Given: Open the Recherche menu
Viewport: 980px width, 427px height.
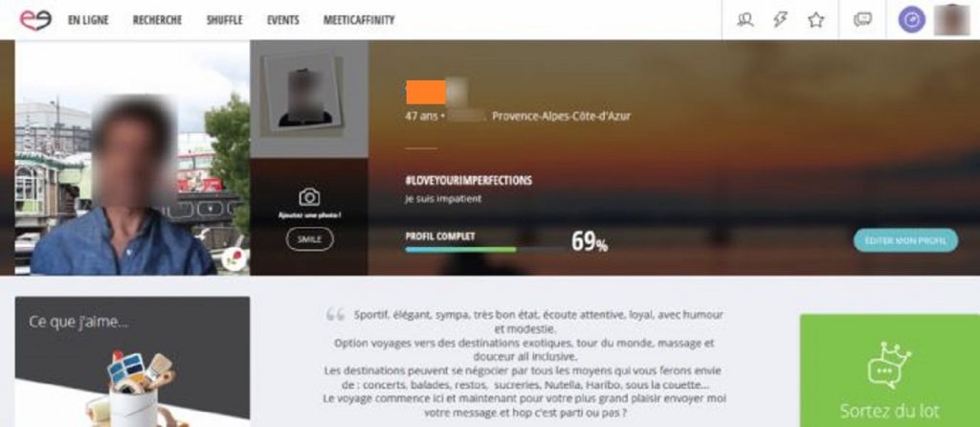Looking at the screenshot, I should point(157,20).
